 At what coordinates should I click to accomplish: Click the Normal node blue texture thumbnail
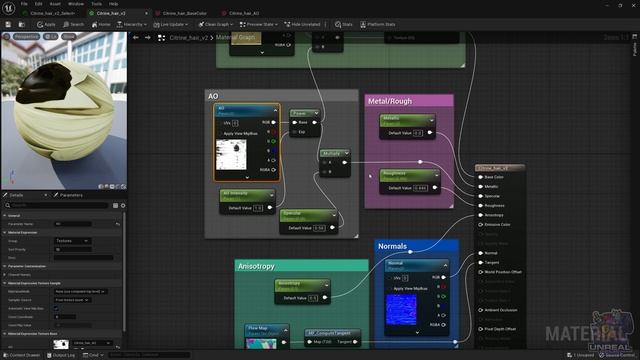click(x=401, y=310)
